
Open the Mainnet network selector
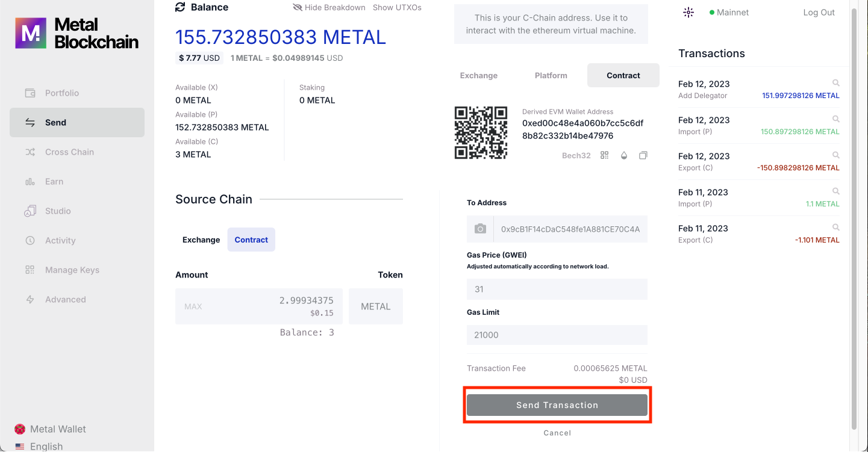point(729,12)
